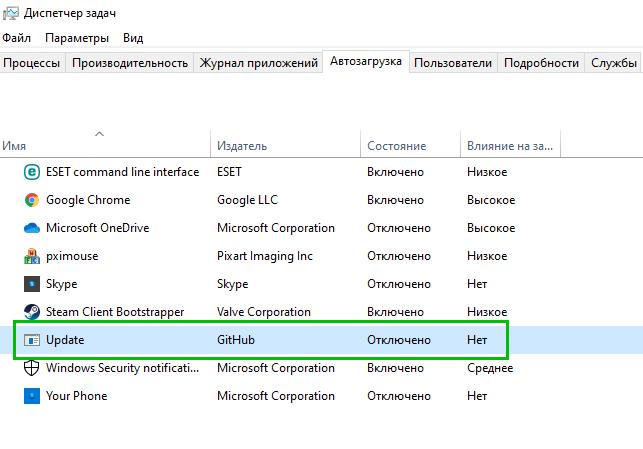Screen dimensions: 643x449
Task: Sort by the Имя column header
Action: point(105,144)
